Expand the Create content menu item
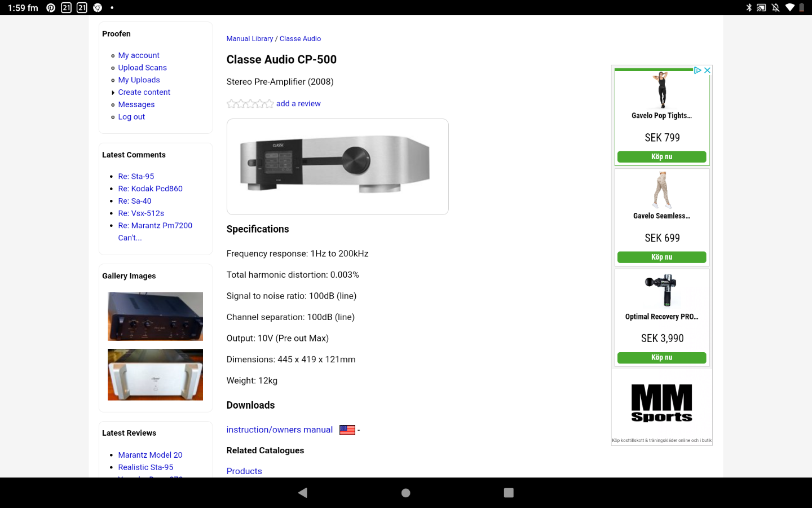Image resolution: width=812 pixels, height=508 pixels. pyautogui.click(x=144, y=92)
